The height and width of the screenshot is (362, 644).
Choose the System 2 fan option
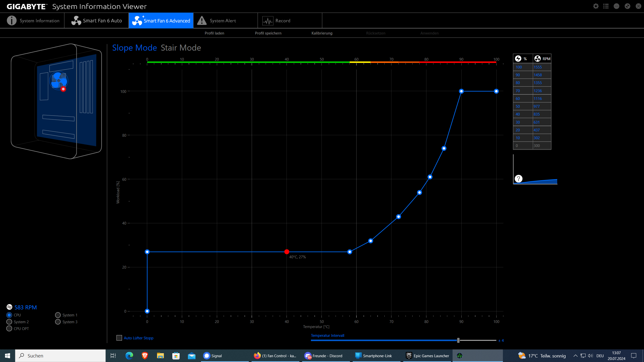tap(9, 322)
